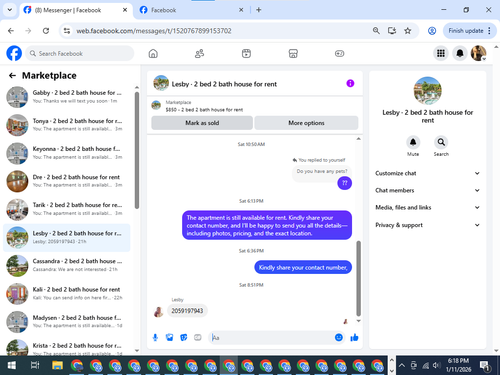Open the Tonya conversation
500x375 pixels.
click(67, 125)
